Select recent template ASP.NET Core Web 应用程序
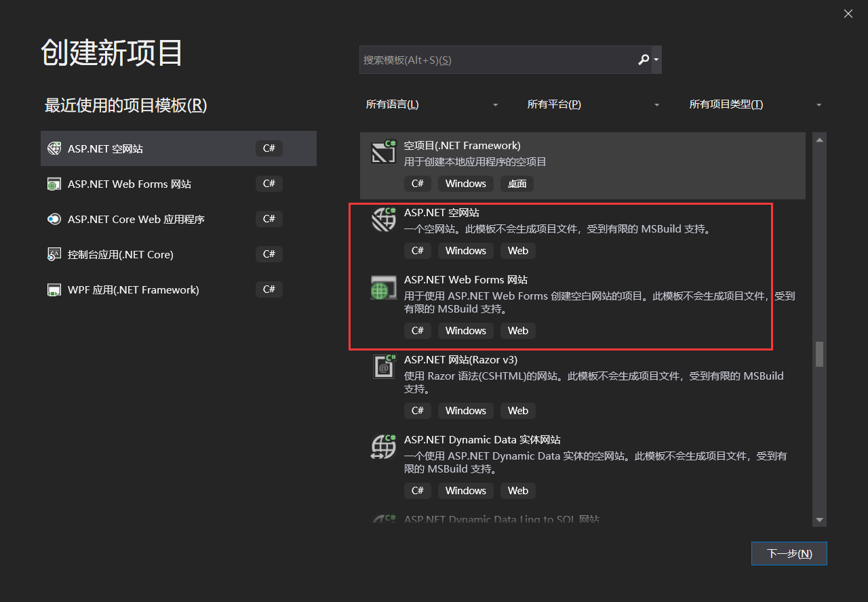This screenshot has height=602, width=868. [x=178, y=219]
